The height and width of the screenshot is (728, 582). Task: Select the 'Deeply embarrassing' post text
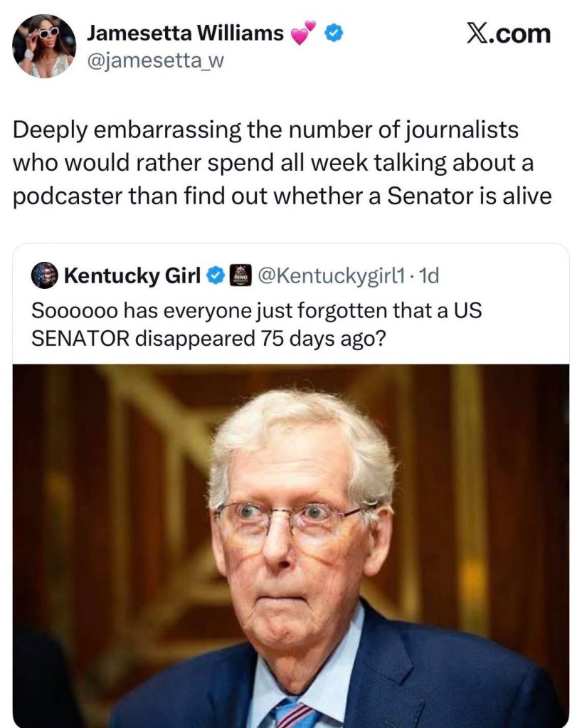click(x=282, y=162)
